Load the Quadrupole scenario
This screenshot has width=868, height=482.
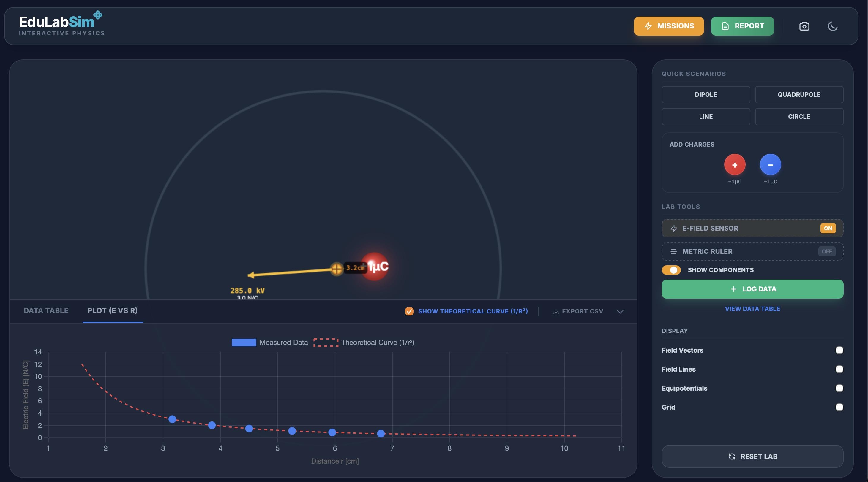tap(799, 95)
